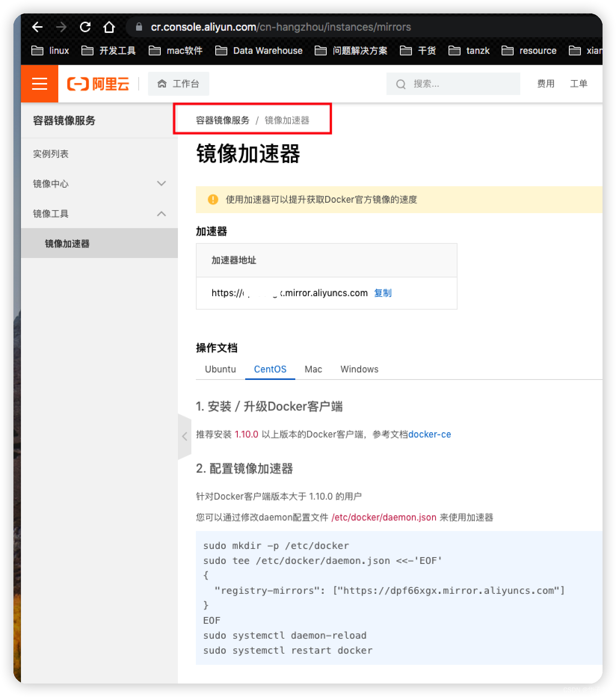The height and width of the screenshot is (697, 616).
Task: Switch to the Windows tab
Action: point(359,369)
